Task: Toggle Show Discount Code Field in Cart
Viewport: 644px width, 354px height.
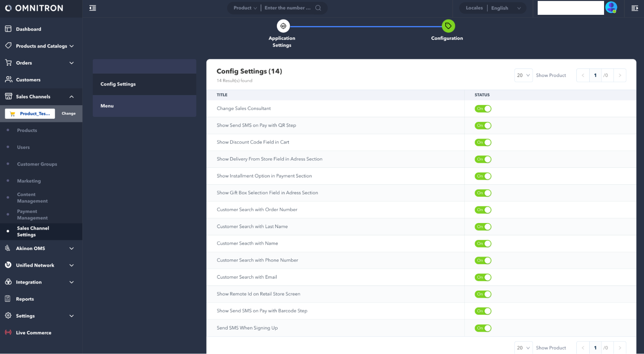Action: click(x=483, y=143)
